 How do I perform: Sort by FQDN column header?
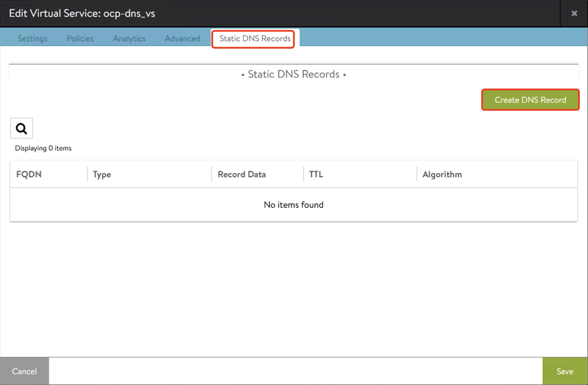pos(29,174)
